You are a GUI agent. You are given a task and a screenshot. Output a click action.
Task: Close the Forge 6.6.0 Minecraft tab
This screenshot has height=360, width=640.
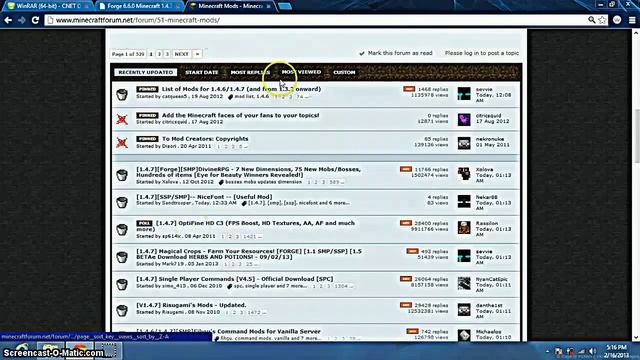pyautogui.click(x=178, y=7)
